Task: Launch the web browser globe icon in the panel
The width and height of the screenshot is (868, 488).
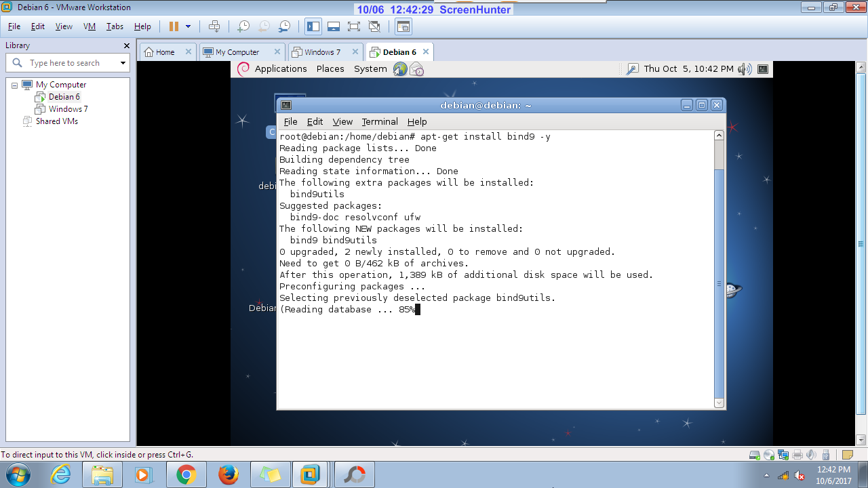Action: (x=400, y=69)
